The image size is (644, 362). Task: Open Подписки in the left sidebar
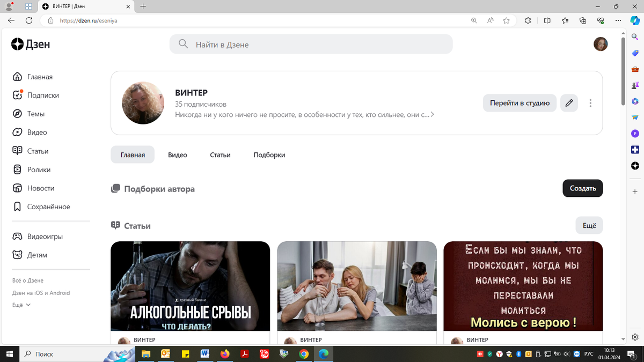(x=35, y=95)
